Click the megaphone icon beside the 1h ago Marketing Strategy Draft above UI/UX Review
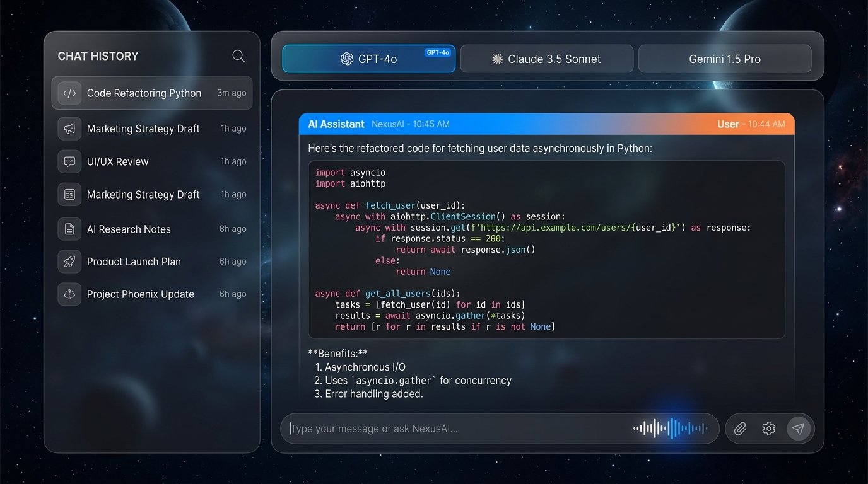 (x=69, y=129)
